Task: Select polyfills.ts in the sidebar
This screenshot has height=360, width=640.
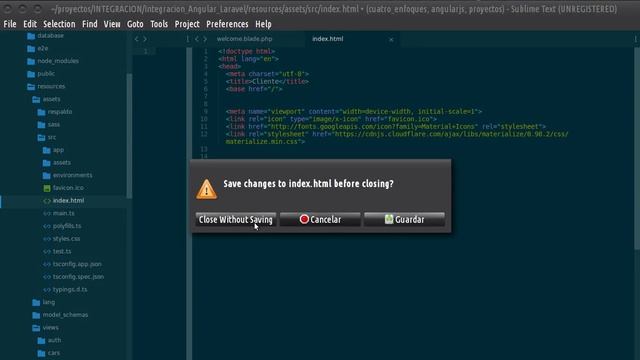Action: (x=67, y=226)
